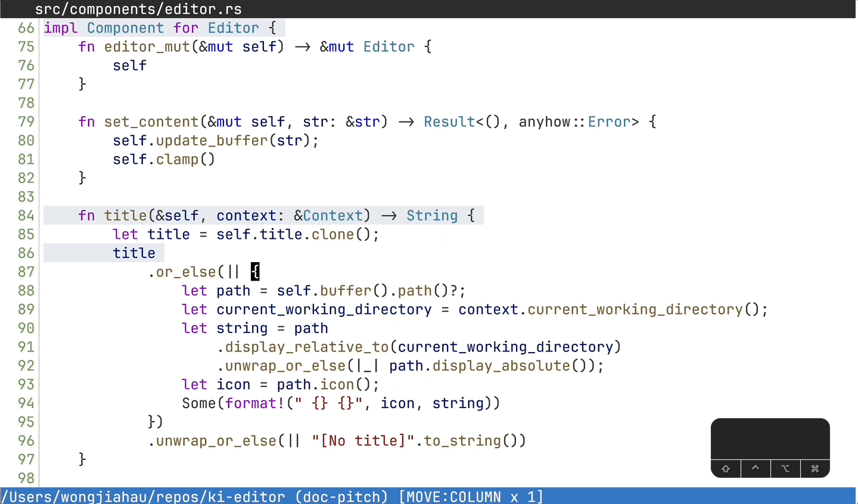
Task: Click the format! macro on line 94
Action: 255,403
